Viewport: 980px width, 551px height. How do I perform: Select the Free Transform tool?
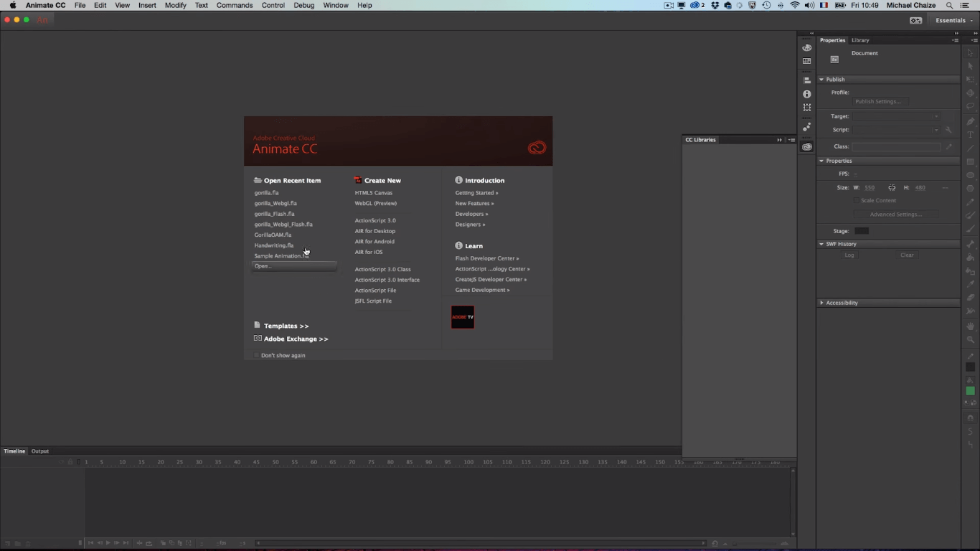click(971, 80)
